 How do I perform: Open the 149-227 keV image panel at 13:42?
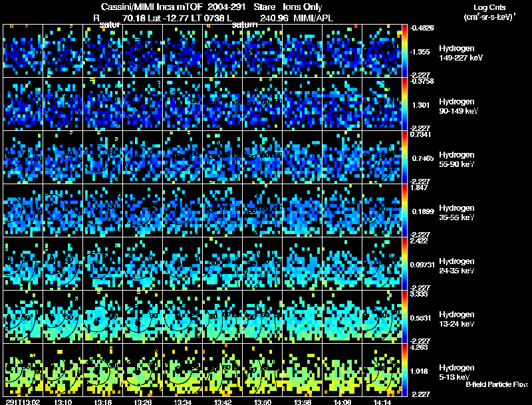[223, 51]
